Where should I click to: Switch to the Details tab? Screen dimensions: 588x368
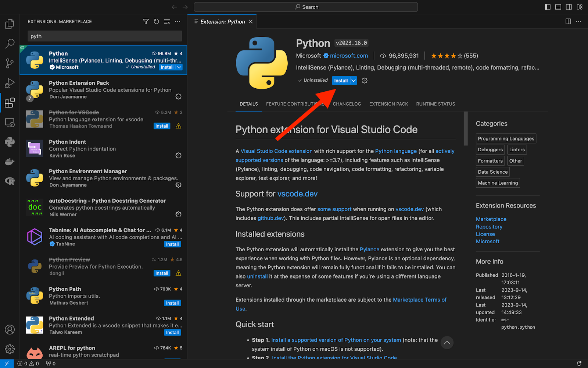click(x=249, y=104)
